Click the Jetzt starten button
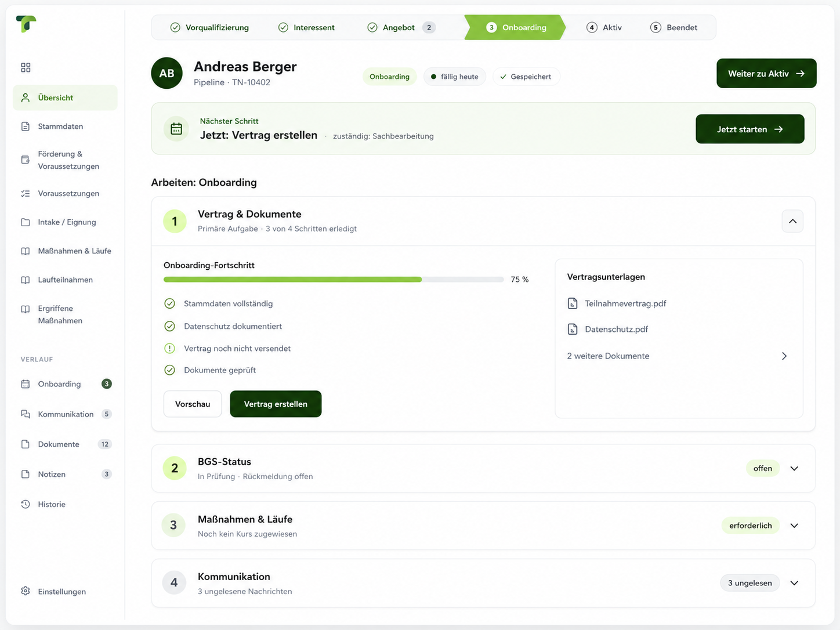The height and width of the screenshot is (630, 840). [750, 129]
